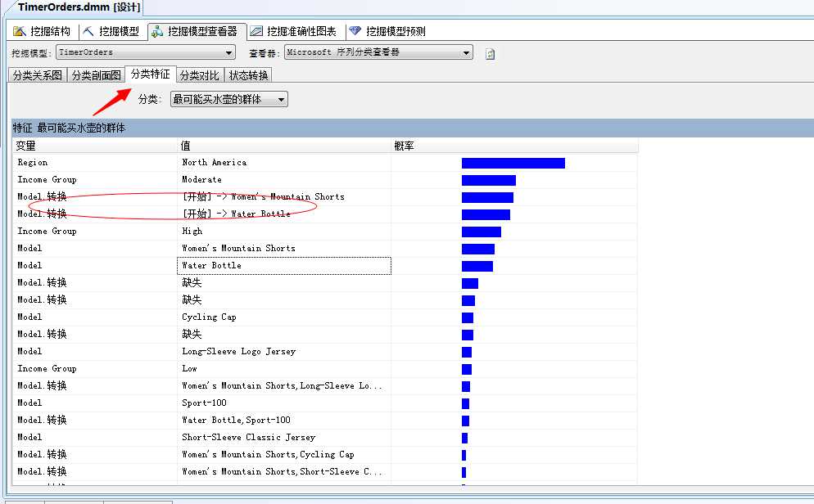Select the 挖掘模型查看器 tab
814x504 pixels.
(x=197, y=32)
